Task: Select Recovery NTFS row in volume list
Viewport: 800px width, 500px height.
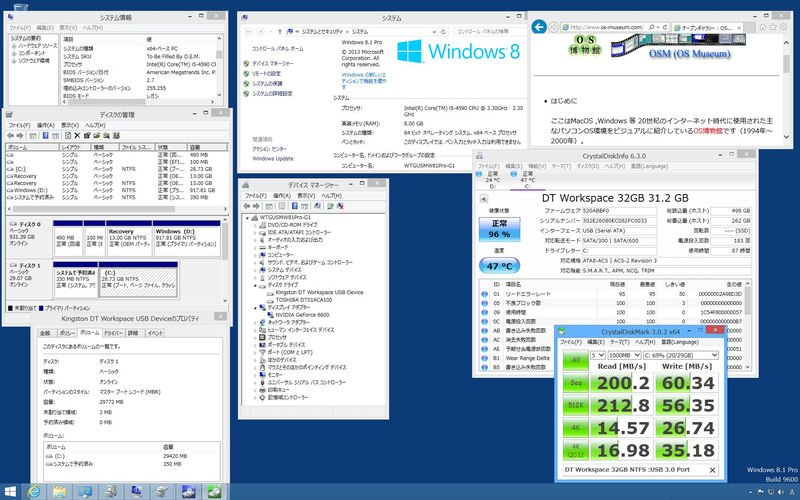Action: coord(117,183)
